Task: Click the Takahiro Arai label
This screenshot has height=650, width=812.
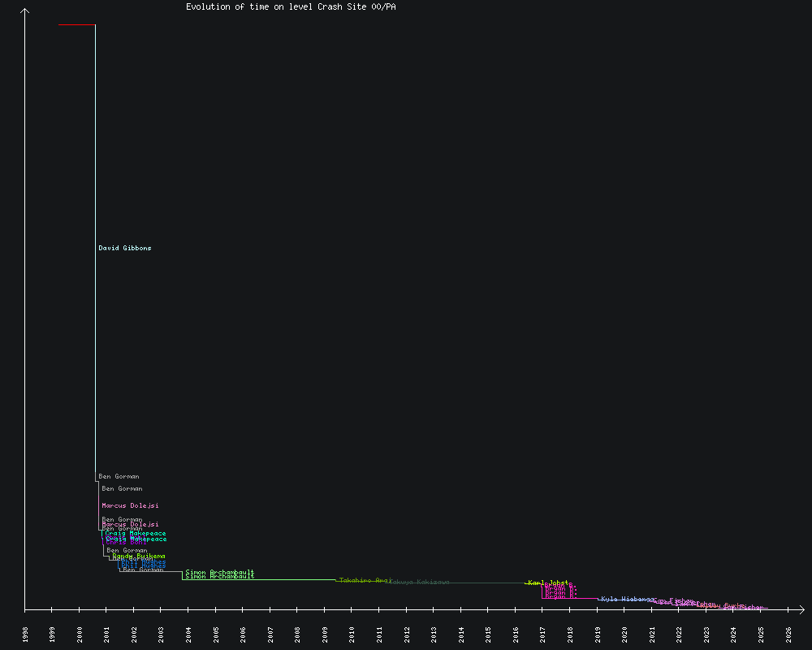Action: click(365, 580)
